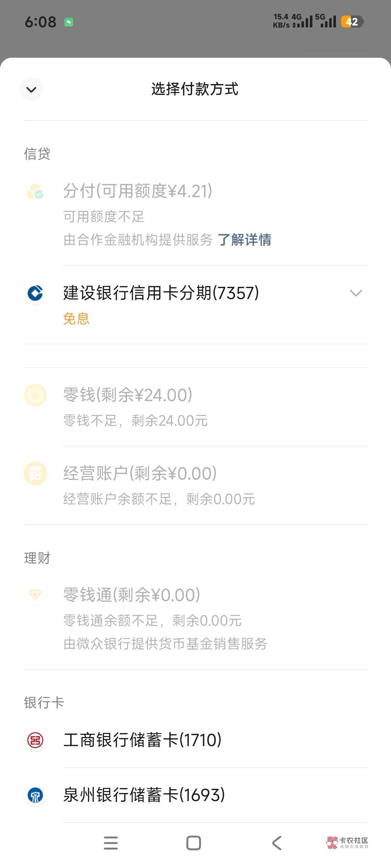Choose 建设银行信用卡分期(7357) payment option
The image size is (391, 868).
click(161, 293)
